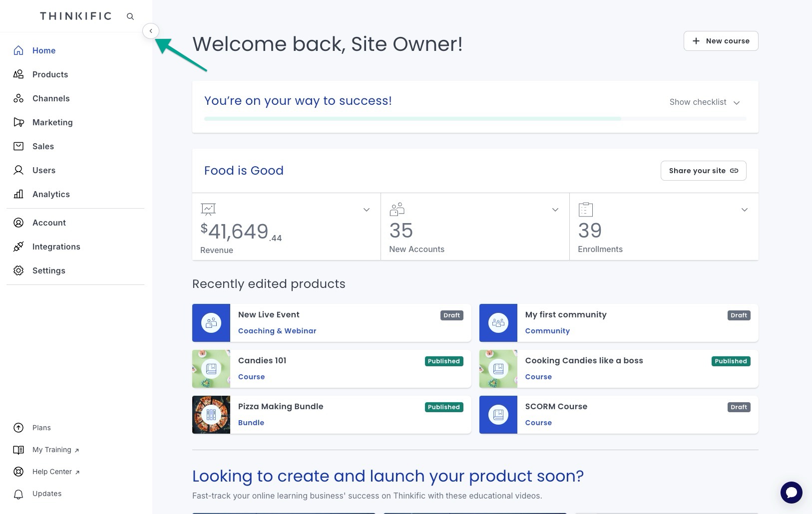This screenshot has height=514, width=812.
Task: Click the Updates bell icon
Action: (18, 494)
